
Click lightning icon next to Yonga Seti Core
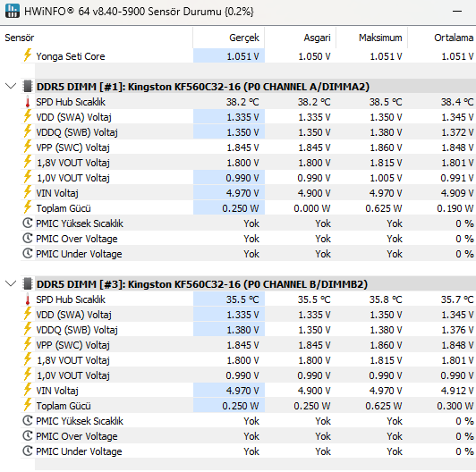pos(28,55)
